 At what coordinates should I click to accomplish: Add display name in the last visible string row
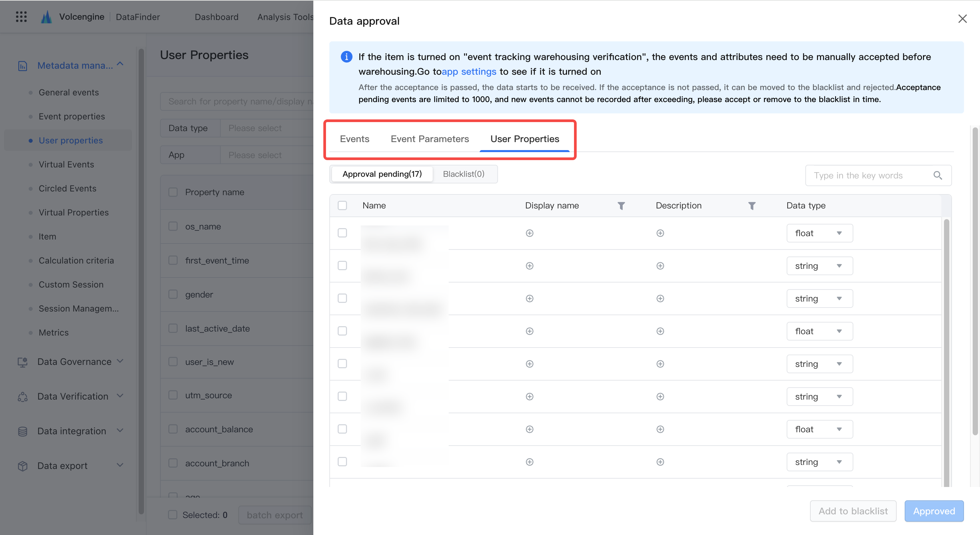coord(530,462)
